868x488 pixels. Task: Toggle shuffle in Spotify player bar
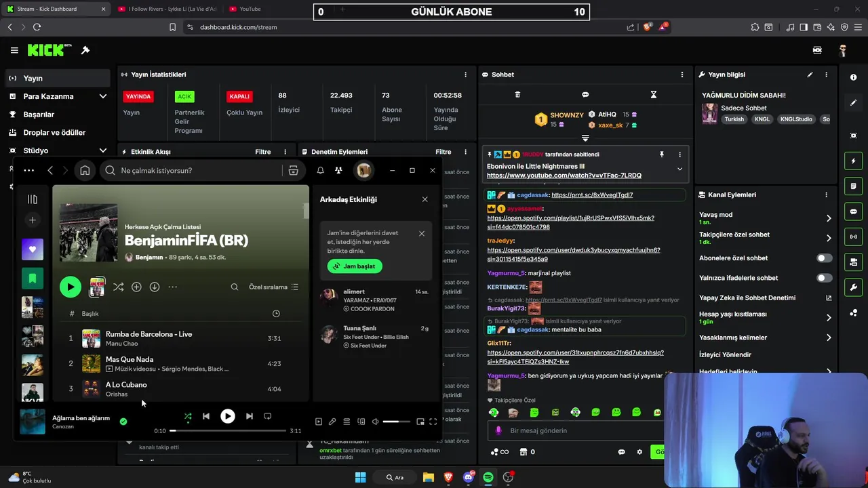coord(188,416)
